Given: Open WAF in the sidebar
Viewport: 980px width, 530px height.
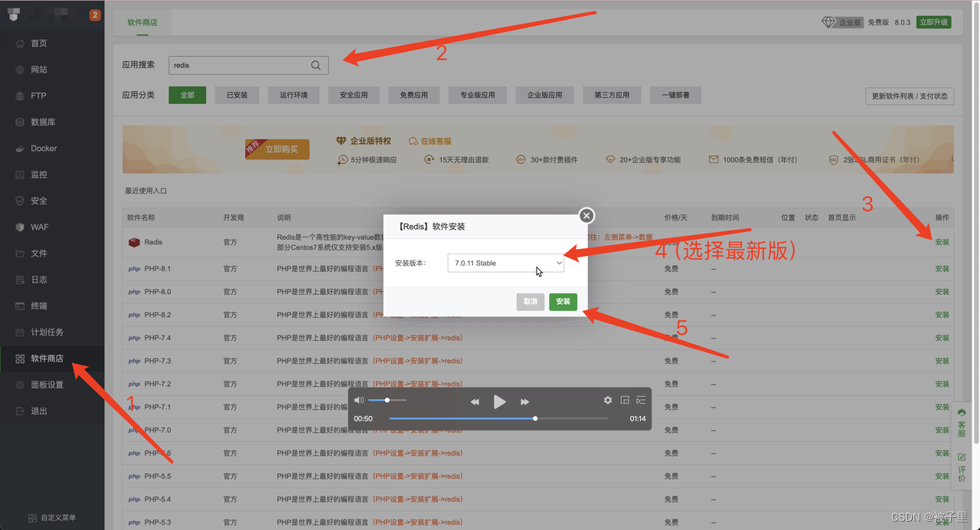Looking at the screenshot, I should point(39,227).
